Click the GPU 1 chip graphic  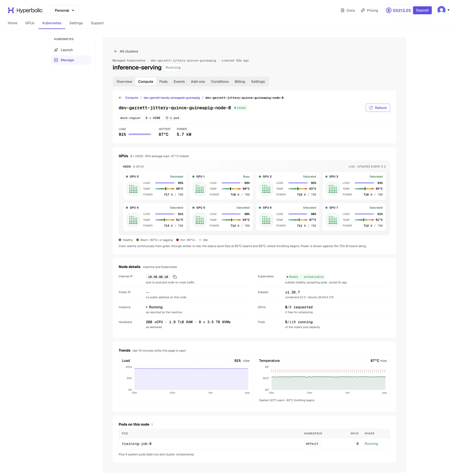point(200,189)
